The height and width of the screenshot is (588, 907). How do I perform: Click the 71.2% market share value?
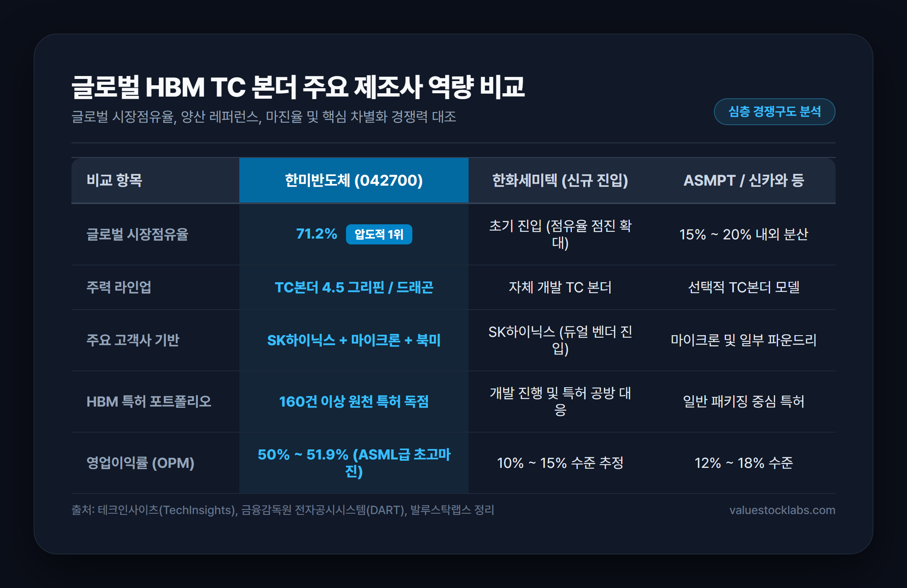point(317,234)
